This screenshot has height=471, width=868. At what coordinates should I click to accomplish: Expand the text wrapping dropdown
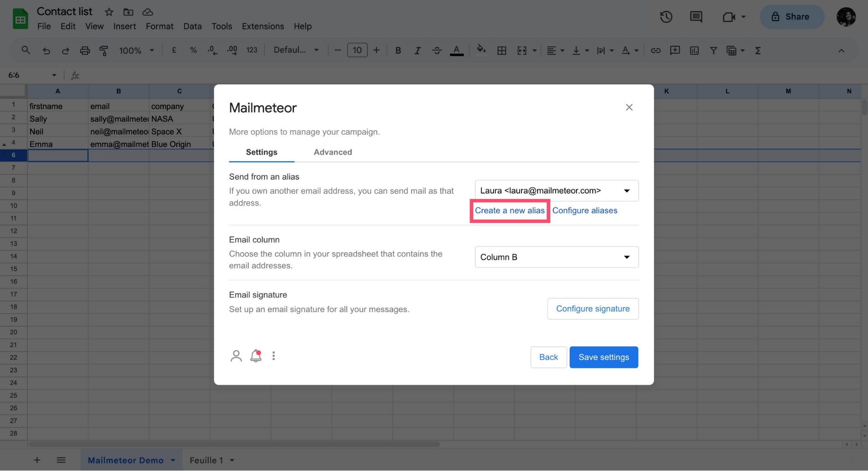pos(612,50)
